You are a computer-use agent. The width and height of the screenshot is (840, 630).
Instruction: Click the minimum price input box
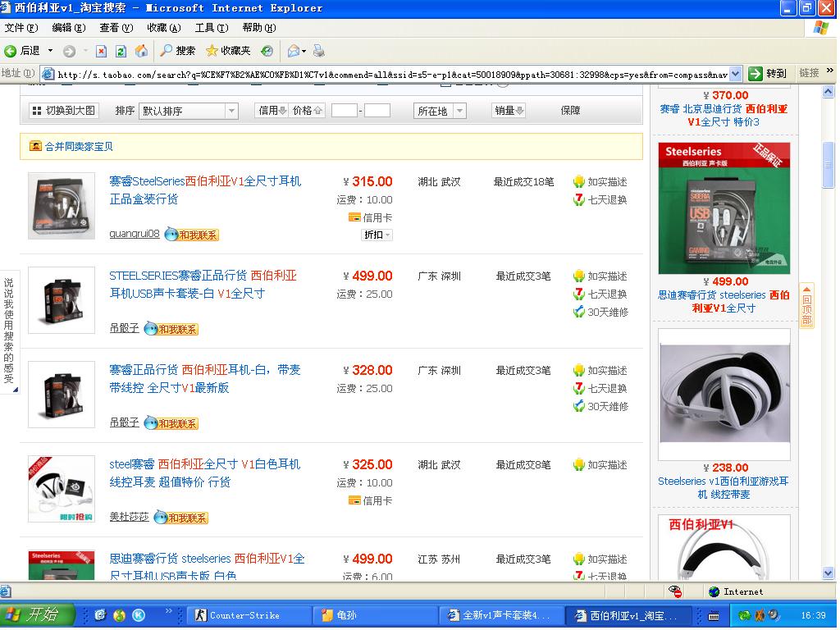(x=345, y=111)
